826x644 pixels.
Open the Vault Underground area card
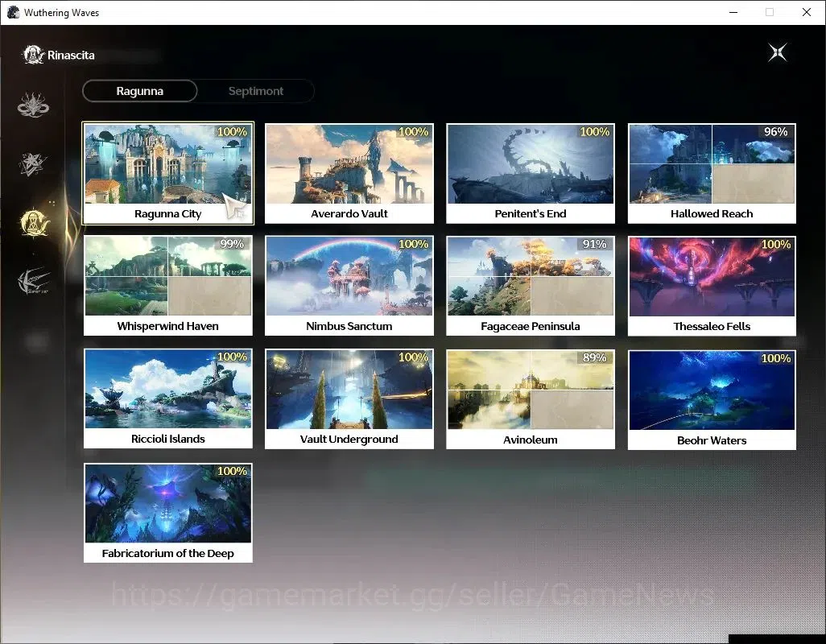(x=349, y=398)
